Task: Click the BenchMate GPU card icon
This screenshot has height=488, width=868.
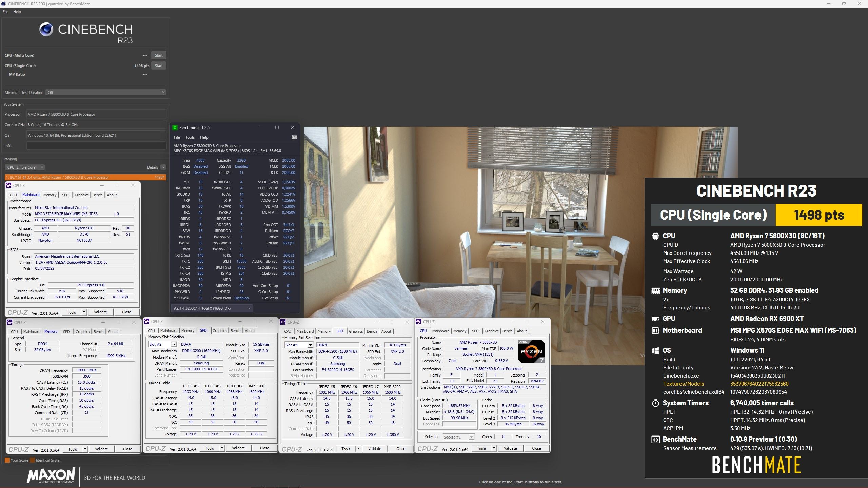Action: pos(655,319)
